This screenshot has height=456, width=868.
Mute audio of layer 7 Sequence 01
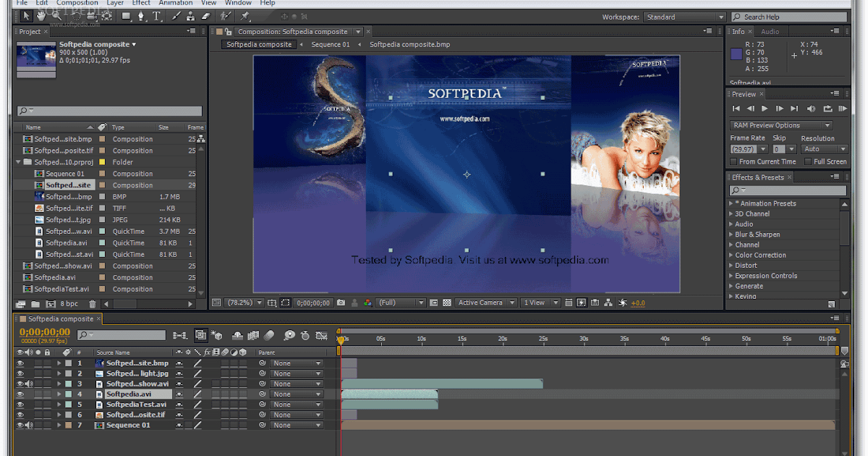(x=29, y=426)
